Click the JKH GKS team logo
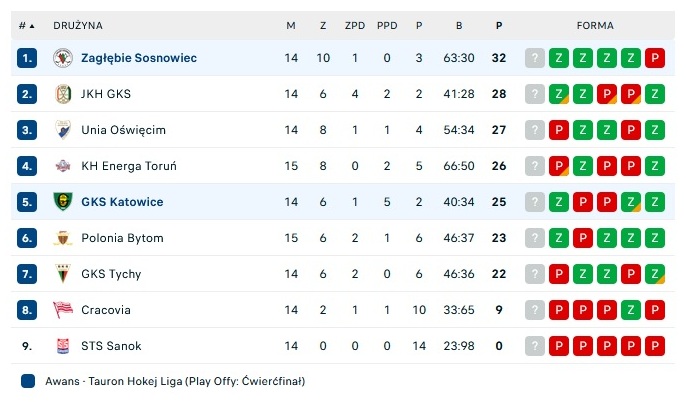Screen dimensions: 686x402 (x=63, y=94)
